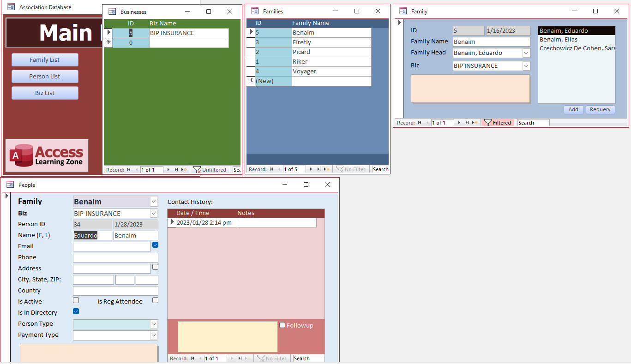Image resolution: width=631 pixels, height=364 pixels.
Task: Uncheck the Is In Directory checkbox
Action: tap(76, 311)
